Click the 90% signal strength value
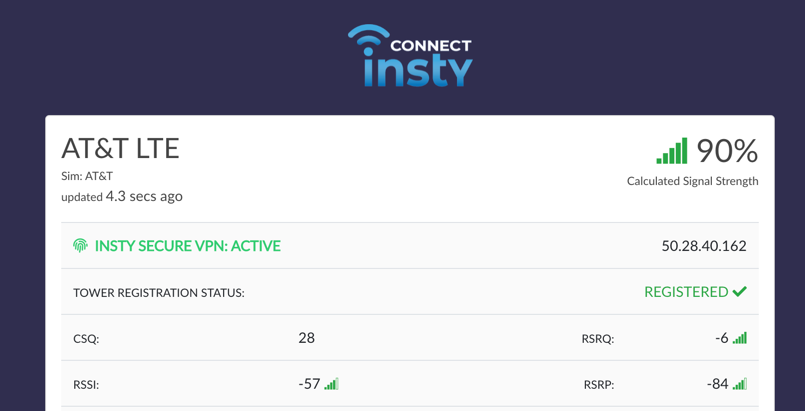 (727, 151)
